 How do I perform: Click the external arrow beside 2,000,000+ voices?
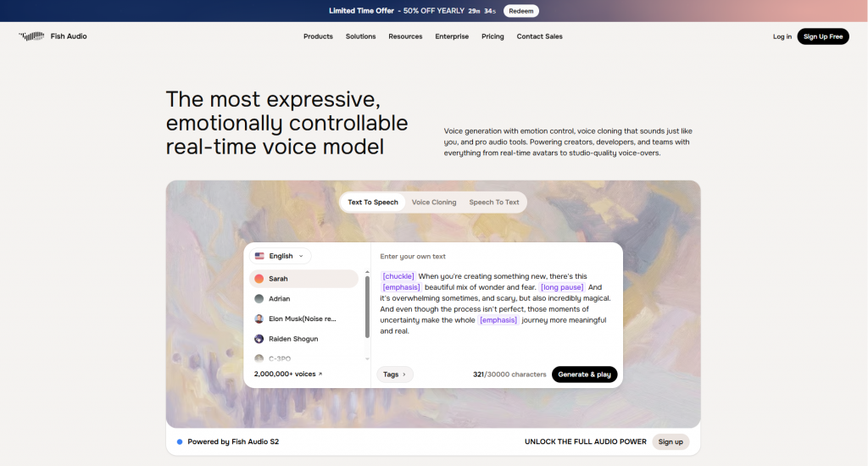click(320, 374)
